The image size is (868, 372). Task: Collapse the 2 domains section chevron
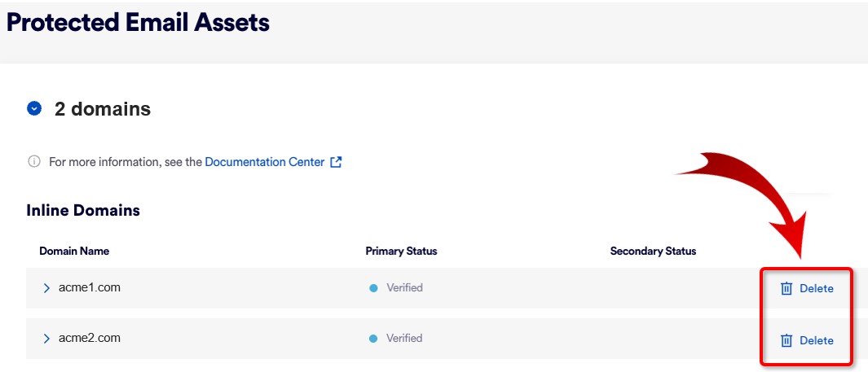(x=34, y=108)
